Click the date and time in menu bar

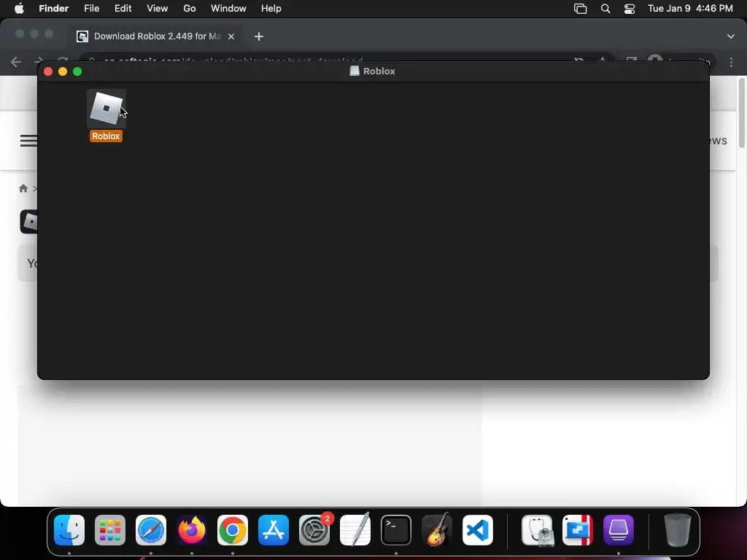[x=690, y=9]
